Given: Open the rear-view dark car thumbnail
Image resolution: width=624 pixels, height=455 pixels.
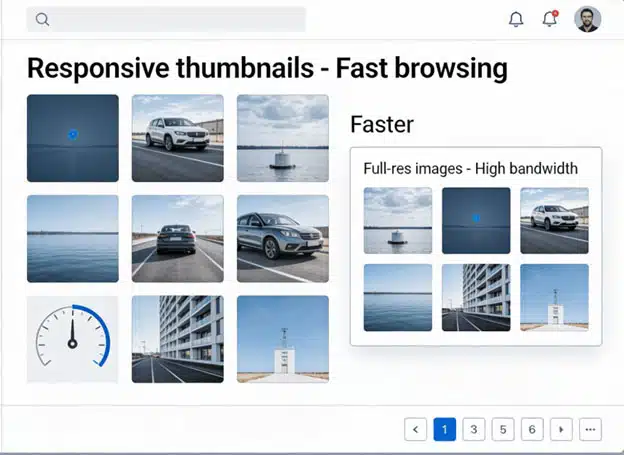Looking at the screenshot, I should [177, 238].
